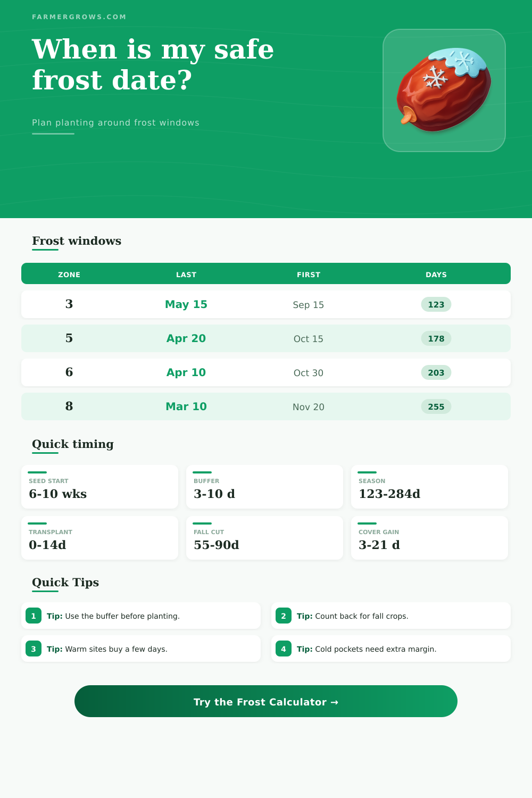Select the FIRST column header

point(309,275)
